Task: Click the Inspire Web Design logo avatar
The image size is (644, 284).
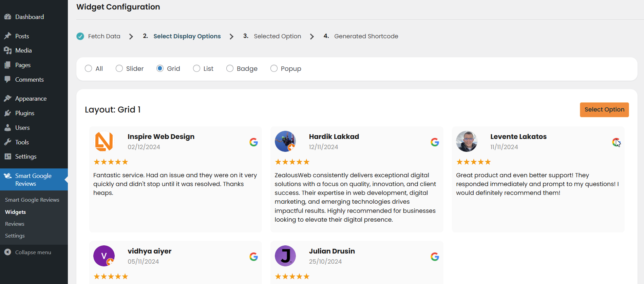Action: tap(104, 141)
